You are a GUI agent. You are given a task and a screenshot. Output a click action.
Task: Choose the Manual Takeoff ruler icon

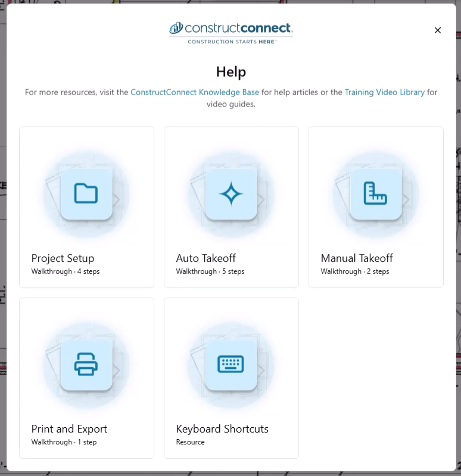[x=376, y=194]
